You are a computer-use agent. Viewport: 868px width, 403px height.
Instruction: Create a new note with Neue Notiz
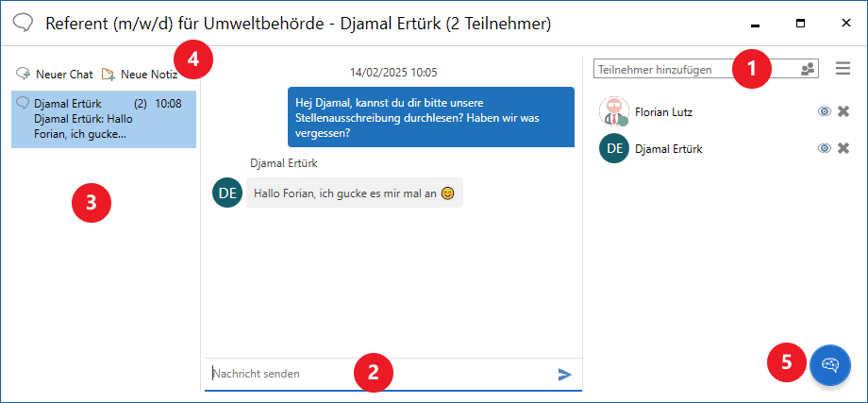click(140, 74)
